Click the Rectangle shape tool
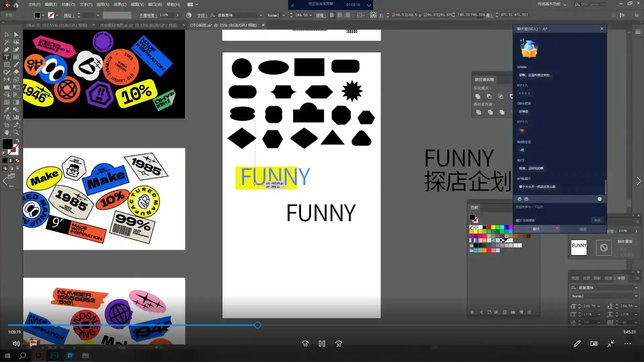 coord(6,65)
